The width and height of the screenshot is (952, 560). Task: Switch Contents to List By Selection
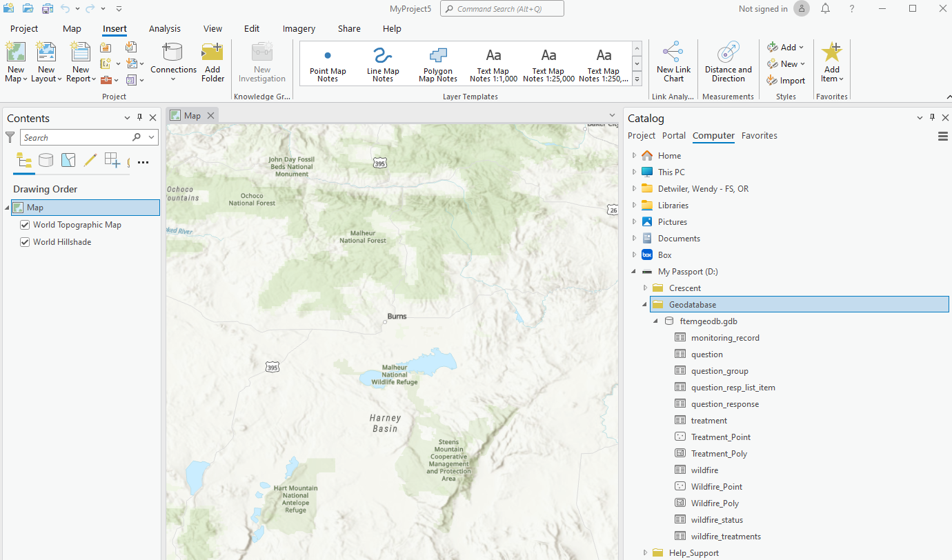tap(68, 161)
